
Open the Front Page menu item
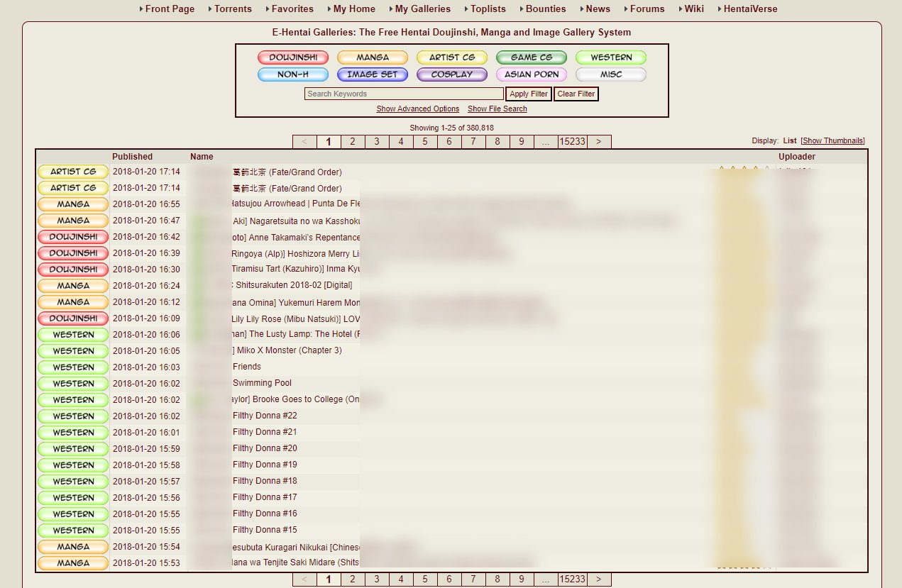(x=170, y=9)
